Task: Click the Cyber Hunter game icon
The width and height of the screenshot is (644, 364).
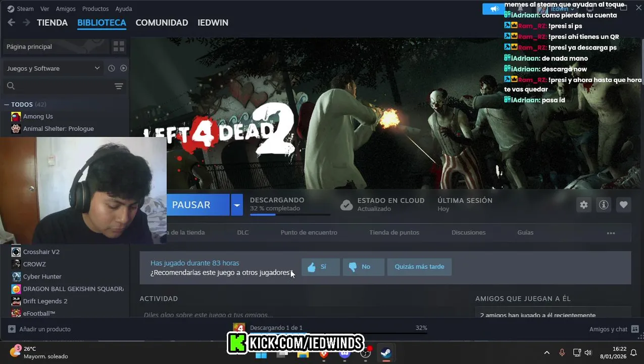Action: pyautogui.click(x=16, y=277)
